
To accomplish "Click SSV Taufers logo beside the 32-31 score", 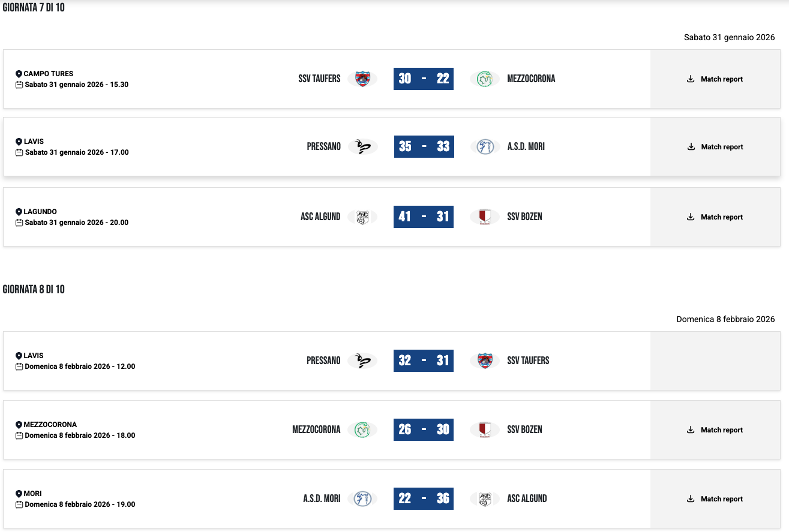I will point(485,360).
